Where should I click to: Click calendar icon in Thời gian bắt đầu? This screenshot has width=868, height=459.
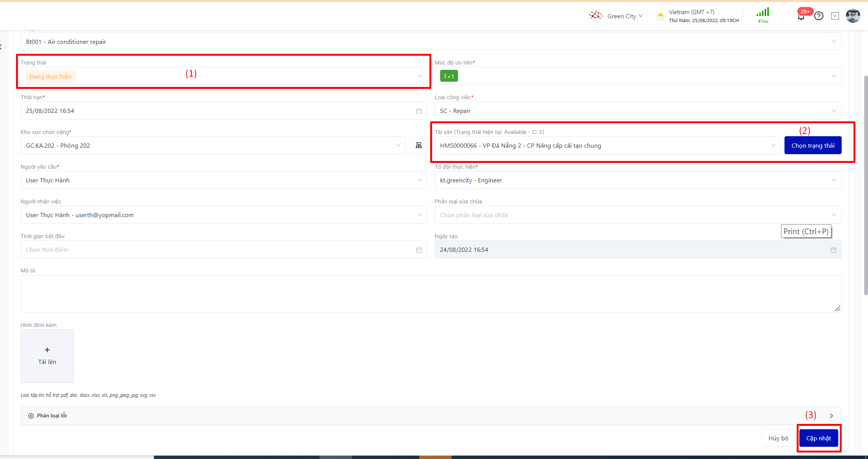coord(419,250)
